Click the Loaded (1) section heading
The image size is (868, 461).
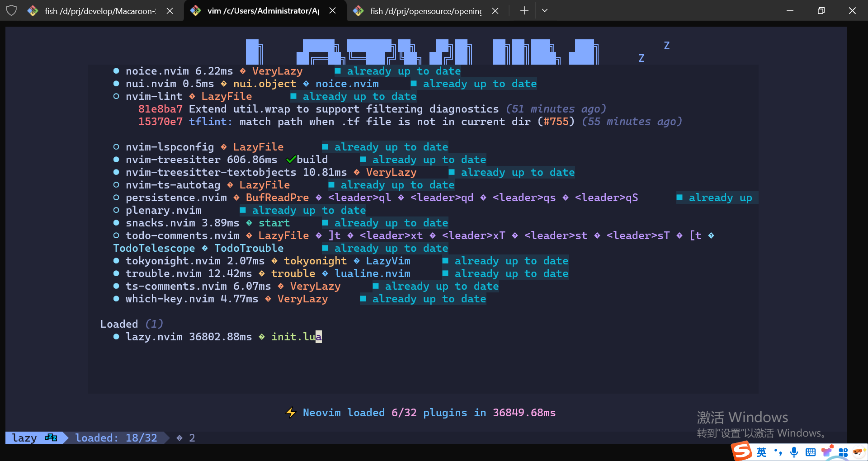pos(132,324)
